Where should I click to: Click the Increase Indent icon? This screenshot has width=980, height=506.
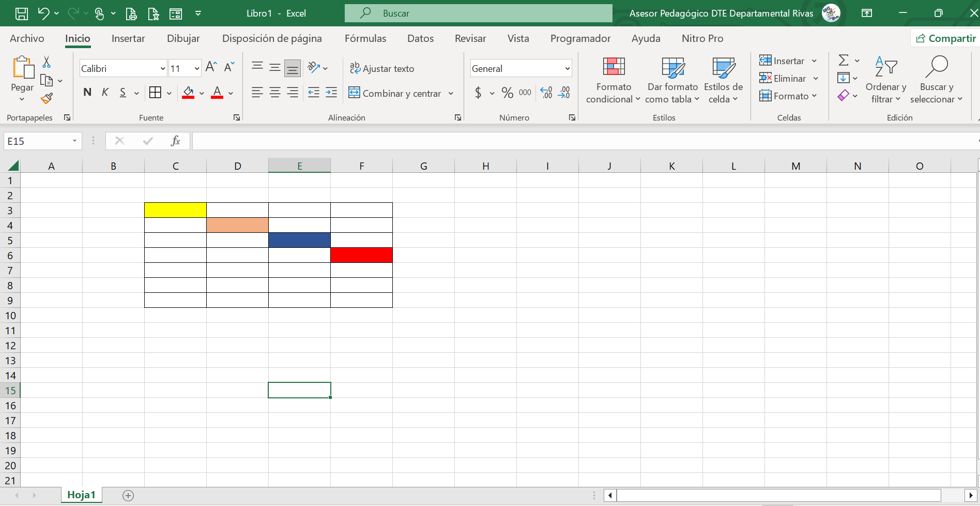[331, 93]
